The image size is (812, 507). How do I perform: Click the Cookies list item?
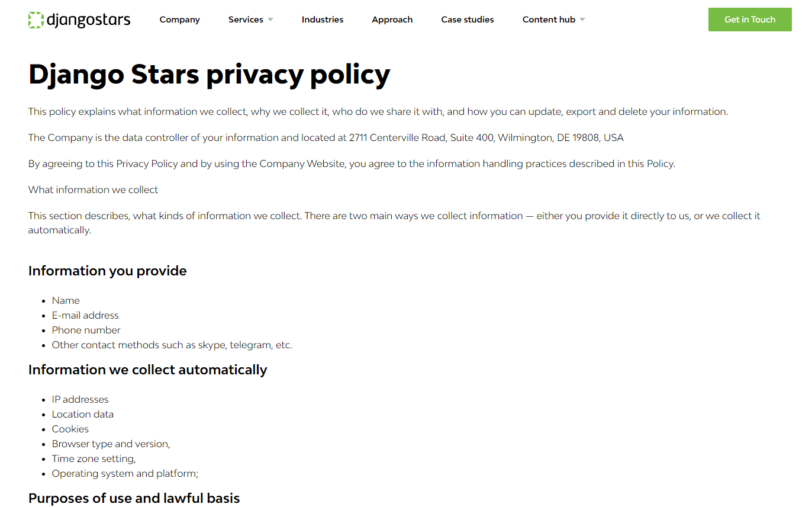[x=70, y=429]
